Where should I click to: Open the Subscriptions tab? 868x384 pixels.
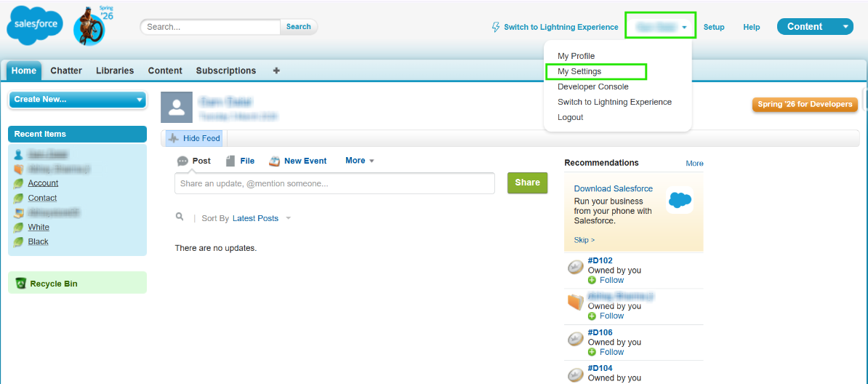[x=226, y=71]
